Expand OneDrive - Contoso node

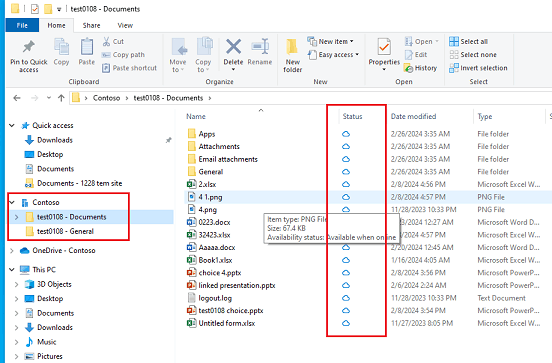[x=12, y=251]
